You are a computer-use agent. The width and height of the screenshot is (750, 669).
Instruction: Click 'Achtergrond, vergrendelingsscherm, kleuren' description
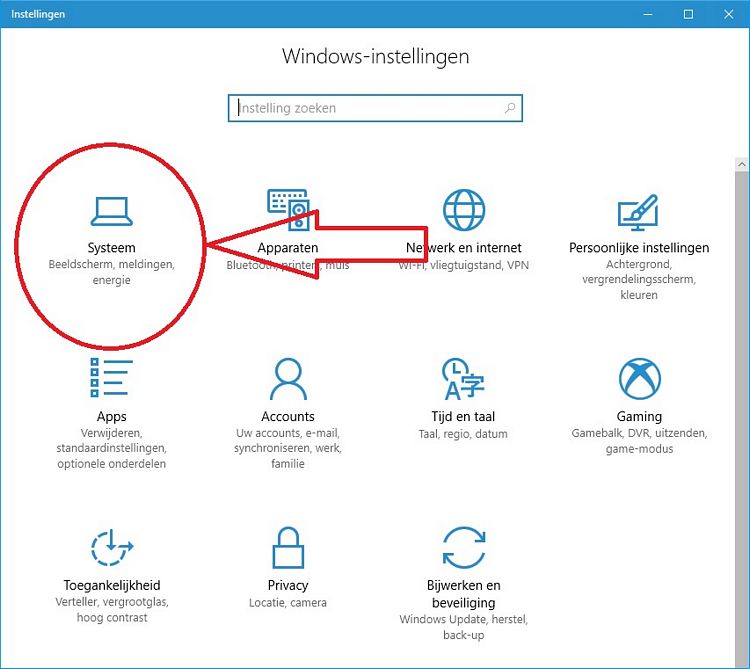point(639,279)
